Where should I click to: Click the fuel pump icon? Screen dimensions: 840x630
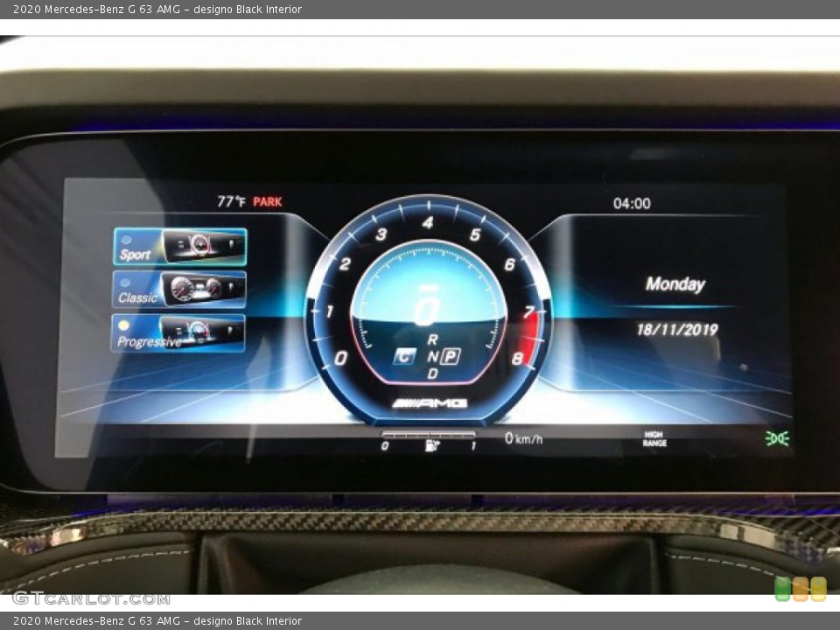(x=431, y=445)
